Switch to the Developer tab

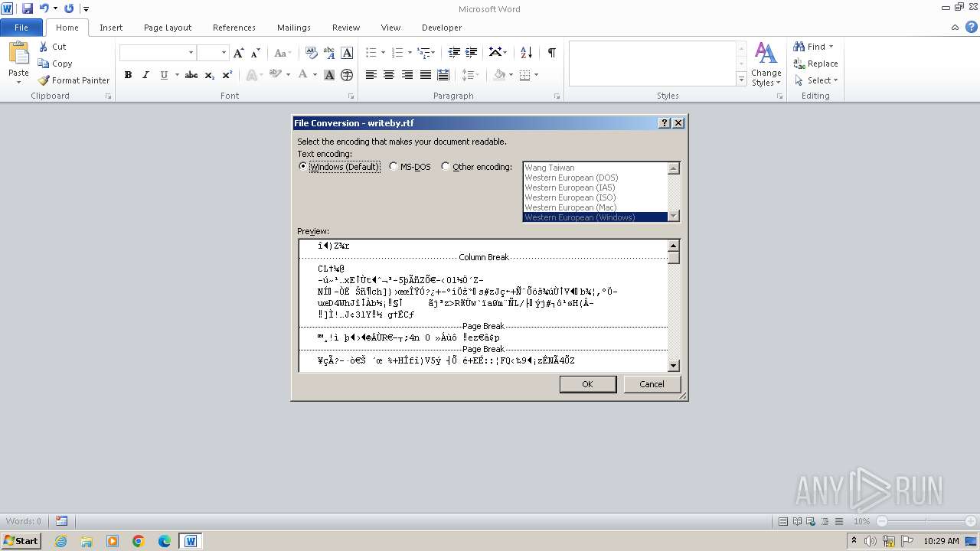pos(442,28)
